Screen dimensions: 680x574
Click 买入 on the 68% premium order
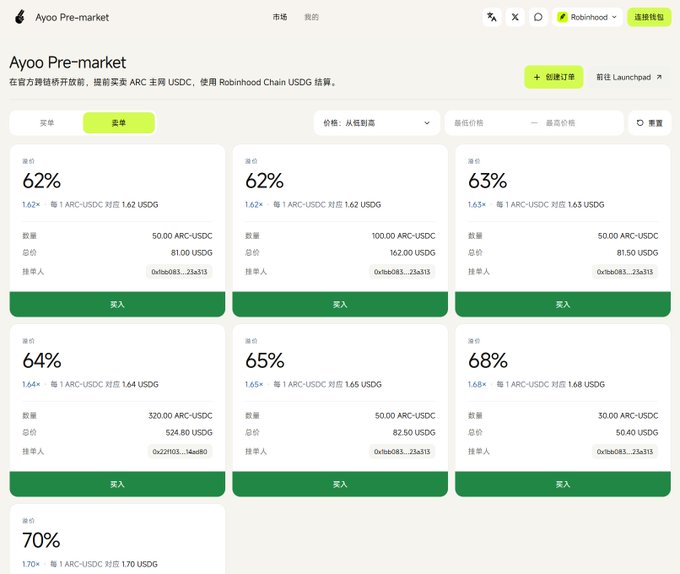point(563,484)
